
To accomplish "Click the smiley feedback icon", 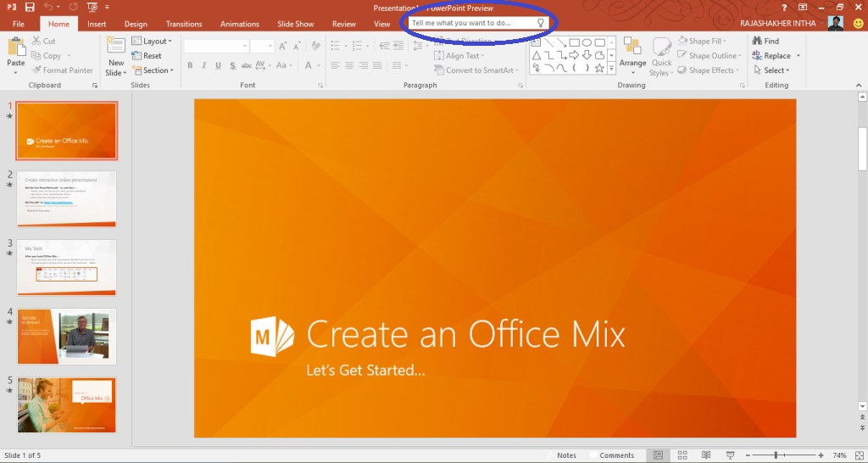I will pyautogui.click(x=859, y=24).
